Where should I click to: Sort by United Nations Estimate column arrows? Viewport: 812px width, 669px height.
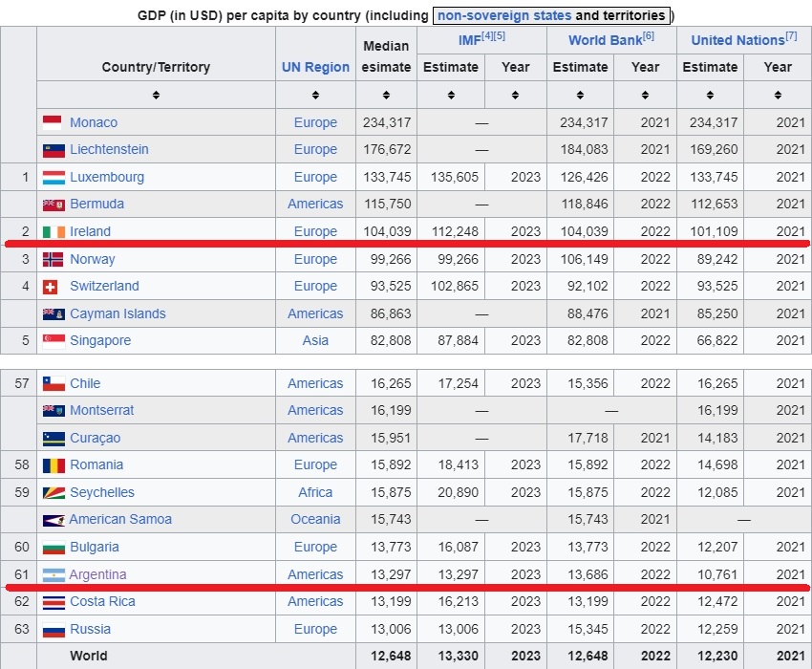coord(710,95)
